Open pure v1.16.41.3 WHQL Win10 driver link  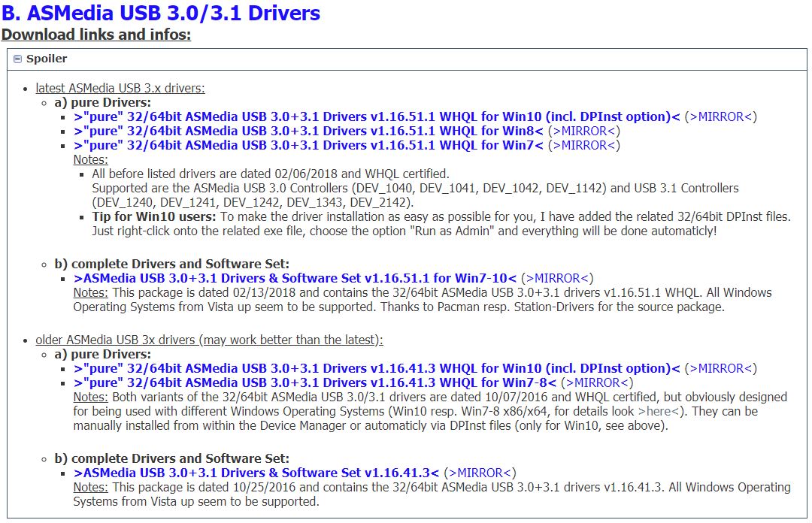pos(377,368)
